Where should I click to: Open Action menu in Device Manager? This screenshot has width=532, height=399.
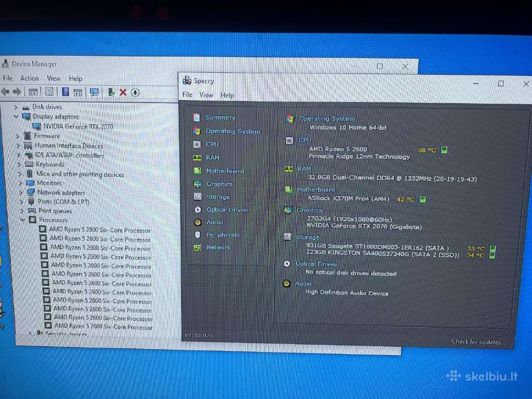(30, 78)
